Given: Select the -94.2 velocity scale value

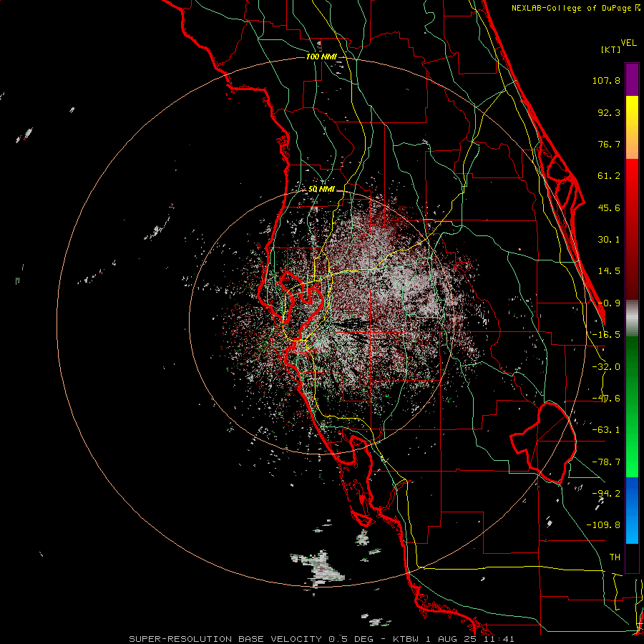Looking at the screenshot, I should (x=606, y=493).
